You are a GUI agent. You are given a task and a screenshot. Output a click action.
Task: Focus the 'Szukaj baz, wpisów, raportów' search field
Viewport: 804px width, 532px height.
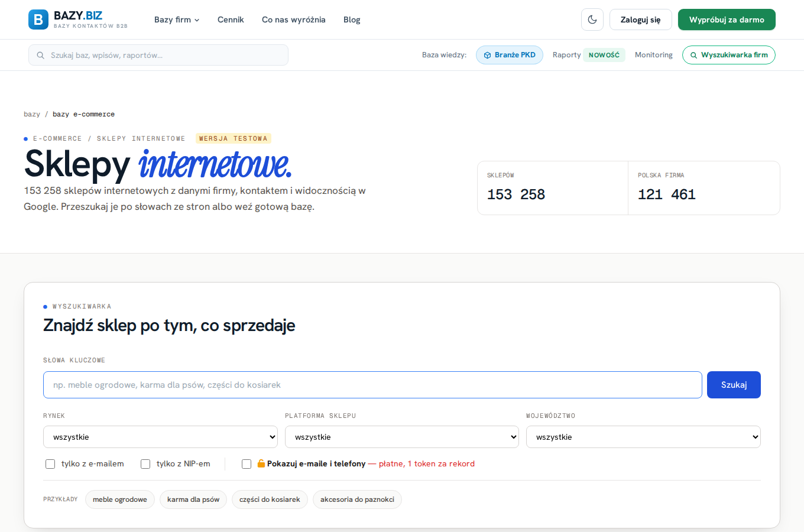158,55
